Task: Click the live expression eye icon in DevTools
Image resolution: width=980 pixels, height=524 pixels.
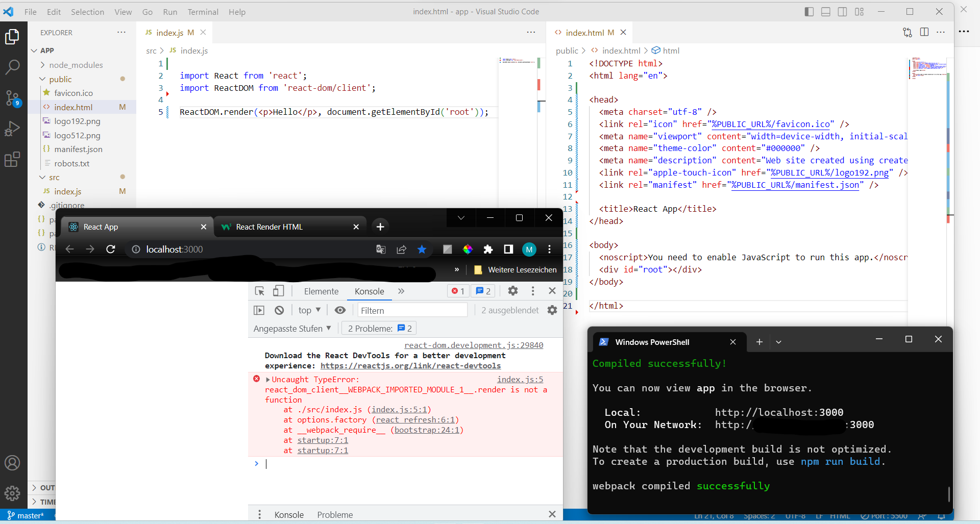Action: point(340,310)
